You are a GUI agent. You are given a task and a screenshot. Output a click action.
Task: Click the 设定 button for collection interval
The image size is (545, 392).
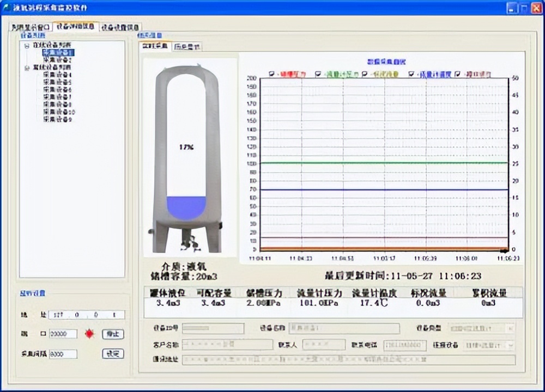[113, 354]
